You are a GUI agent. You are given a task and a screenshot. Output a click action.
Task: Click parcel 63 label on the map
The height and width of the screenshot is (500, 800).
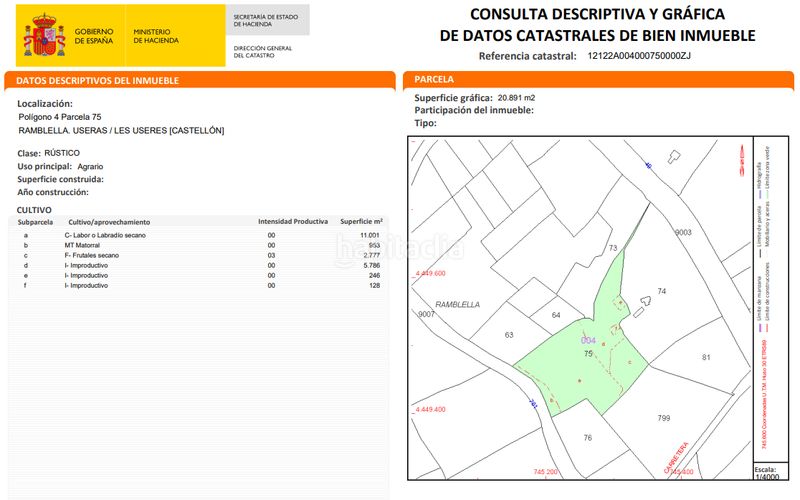(x=509, y=335)
